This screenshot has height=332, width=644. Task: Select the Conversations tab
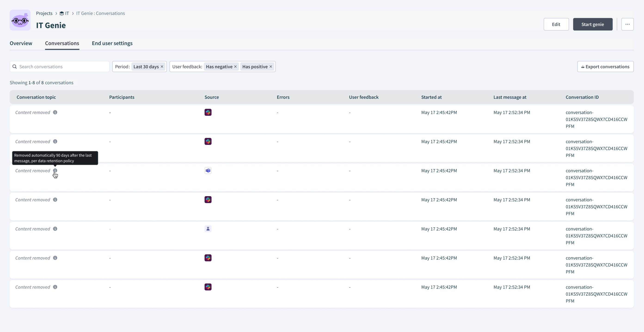pyautogui.click(x=62, y=43)
